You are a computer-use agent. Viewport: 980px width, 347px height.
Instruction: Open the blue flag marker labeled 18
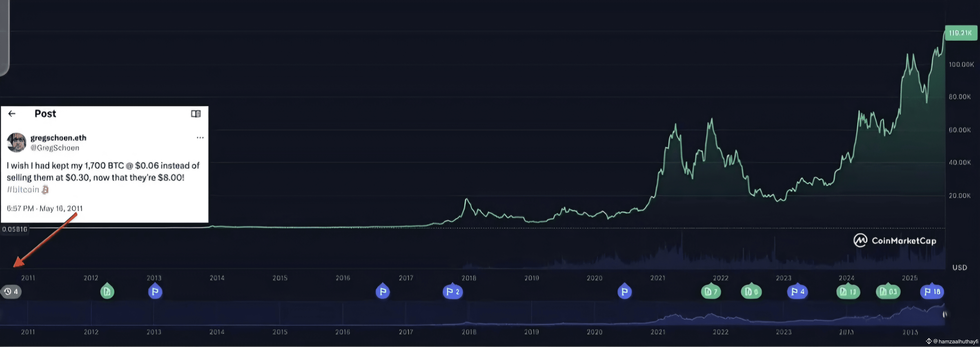(932, 292)
